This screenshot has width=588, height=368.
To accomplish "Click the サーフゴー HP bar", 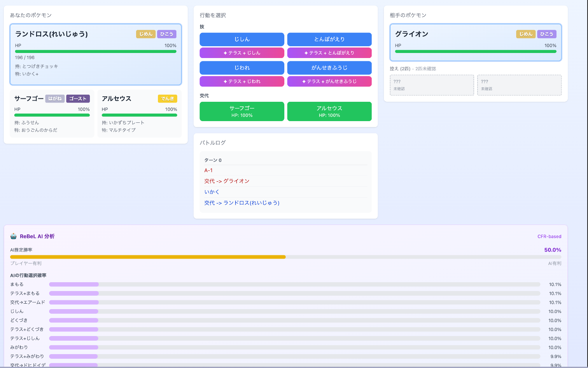I will tap(52, 115).
